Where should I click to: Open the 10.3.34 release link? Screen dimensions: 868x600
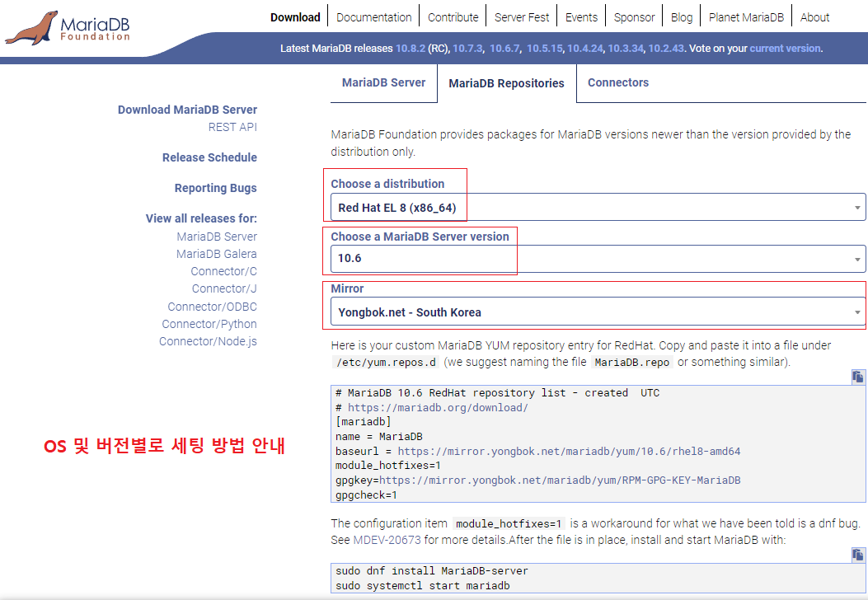(x=626, y=48)
